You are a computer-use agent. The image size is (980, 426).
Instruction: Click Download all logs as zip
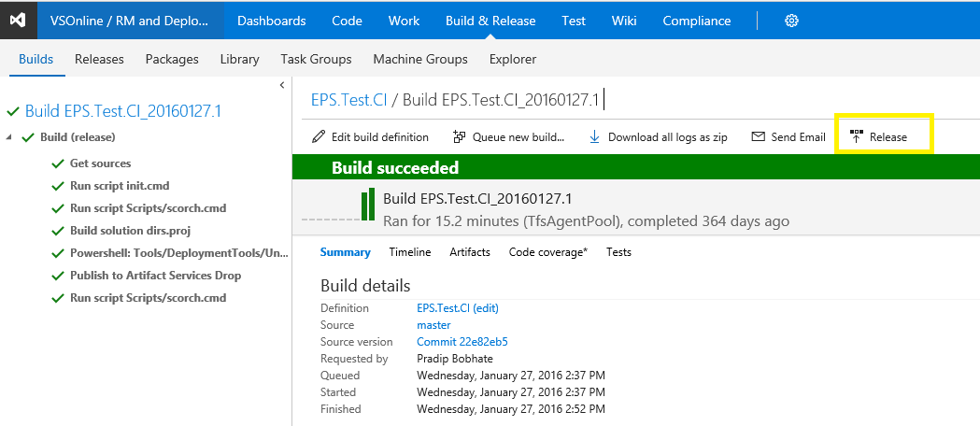pos(658,136)
